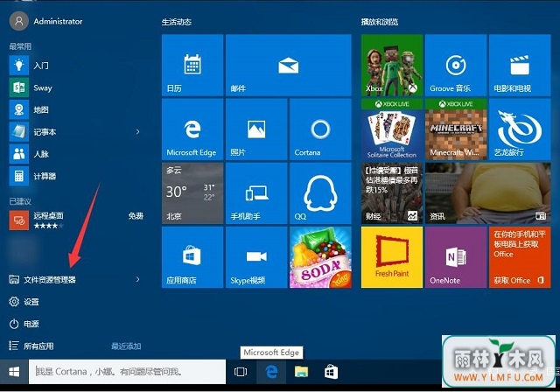Launch Microsoft Solitaire Collection tile

392,129
